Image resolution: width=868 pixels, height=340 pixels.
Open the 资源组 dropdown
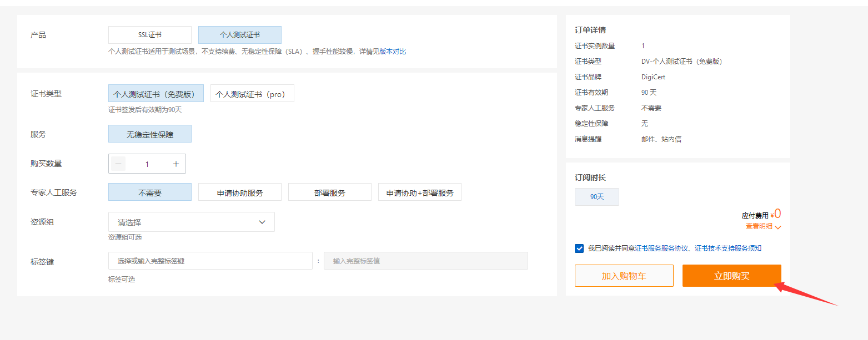click(191, 222)
